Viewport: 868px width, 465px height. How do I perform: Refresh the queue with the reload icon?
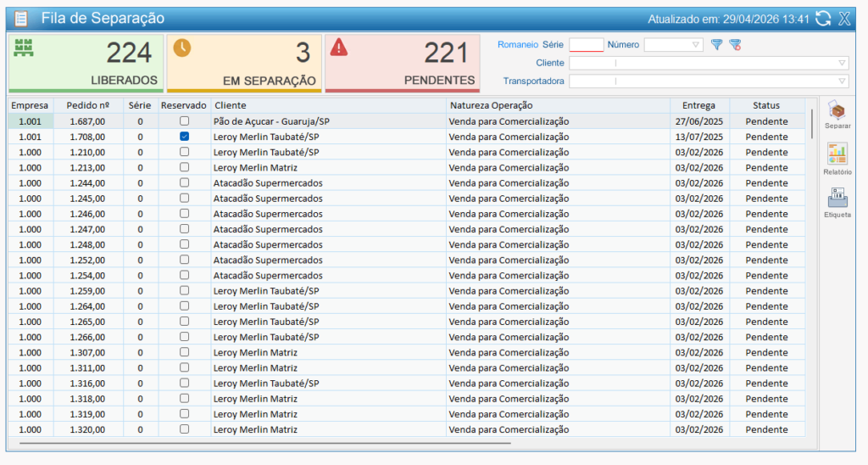tap(823, 19)
